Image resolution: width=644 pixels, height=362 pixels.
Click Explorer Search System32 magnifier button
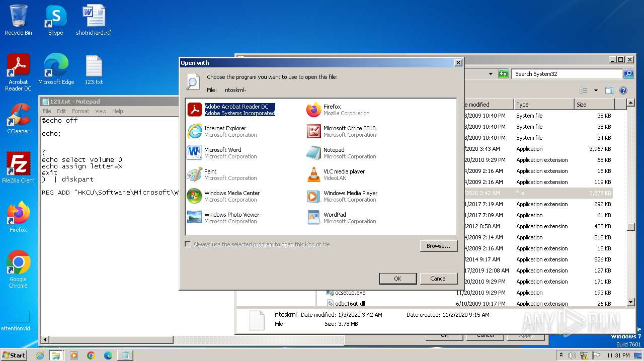(628, 74)
